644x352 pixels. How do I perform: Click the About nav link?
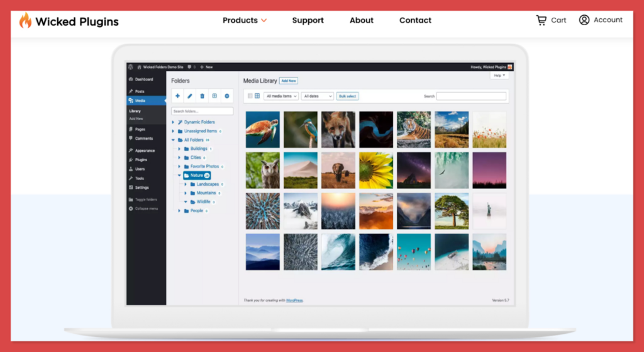(x=362, y=20)
